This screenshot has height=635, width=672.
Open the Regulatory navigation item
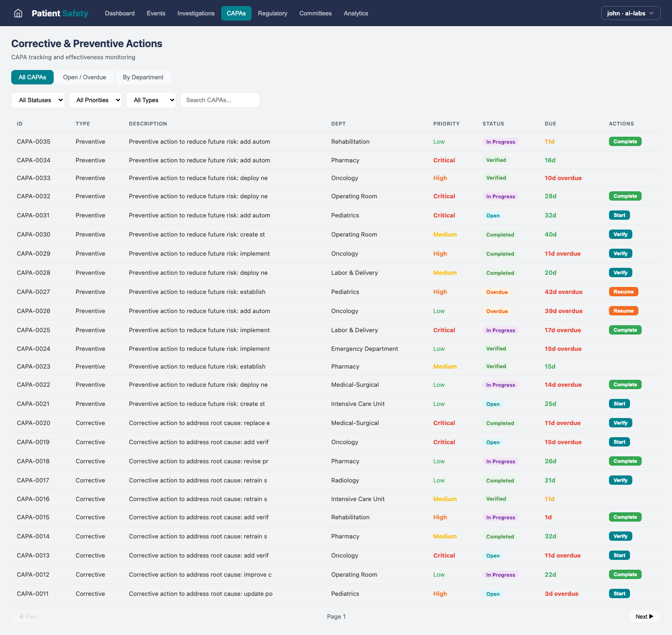[273, 13]
